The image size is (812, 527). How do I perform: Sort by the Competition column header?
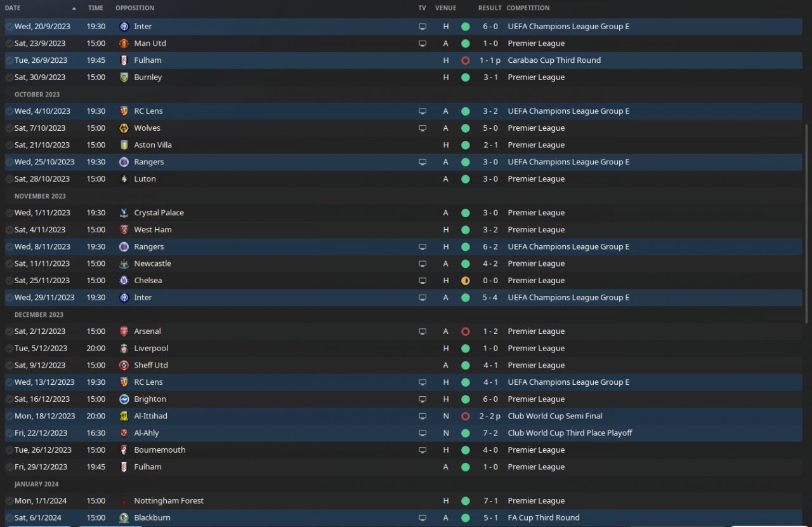tap(528, 8)
